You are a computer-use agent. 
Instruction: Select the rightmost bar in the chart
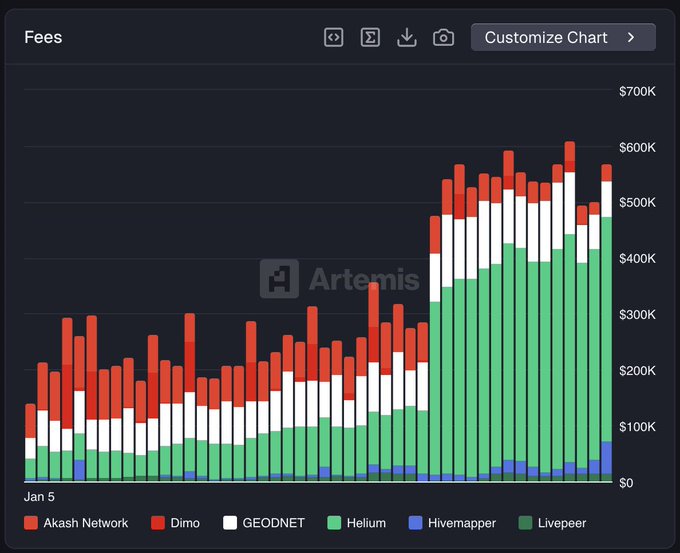click(x=607, y=323)
